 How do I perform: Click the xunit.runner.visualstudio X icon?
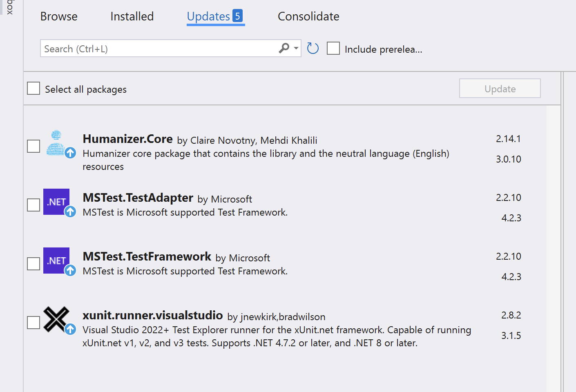56,319
